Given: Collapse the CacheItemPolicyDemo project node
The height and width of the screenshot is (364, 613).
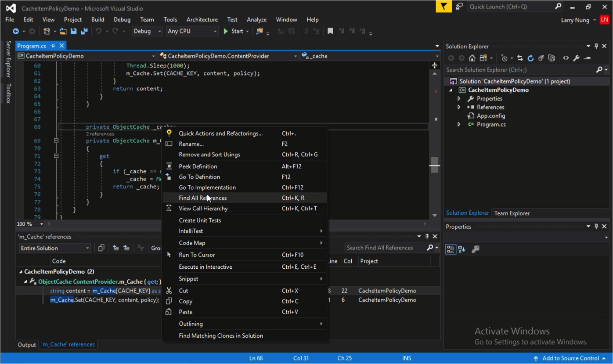Looking at the screenshot, I should point(451,90).
